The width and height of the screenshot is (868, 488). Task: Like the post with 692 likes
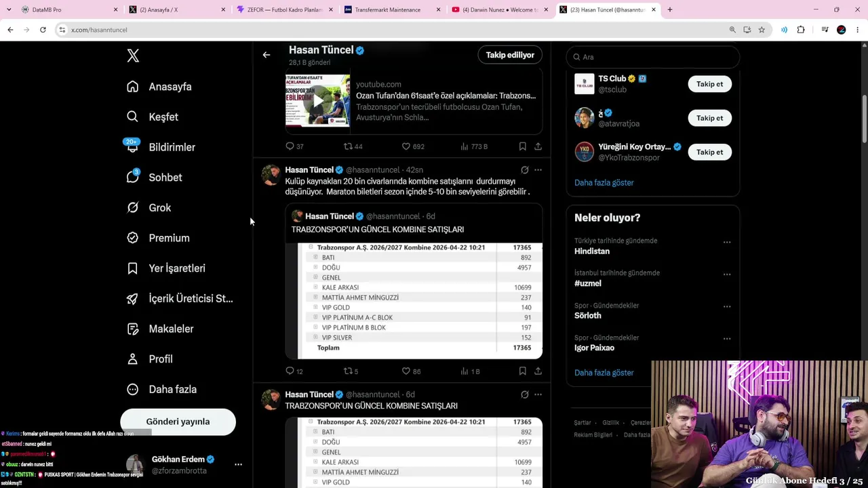coord(412,146)
